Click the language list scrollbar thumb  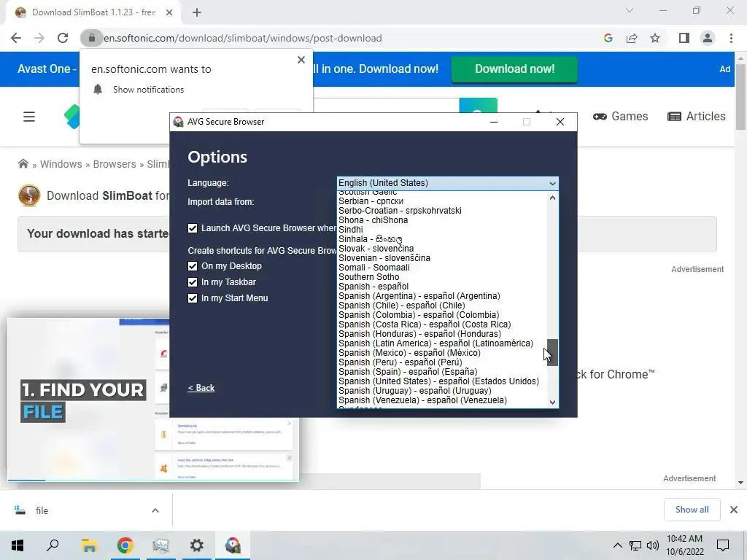(x=553, y=352)
